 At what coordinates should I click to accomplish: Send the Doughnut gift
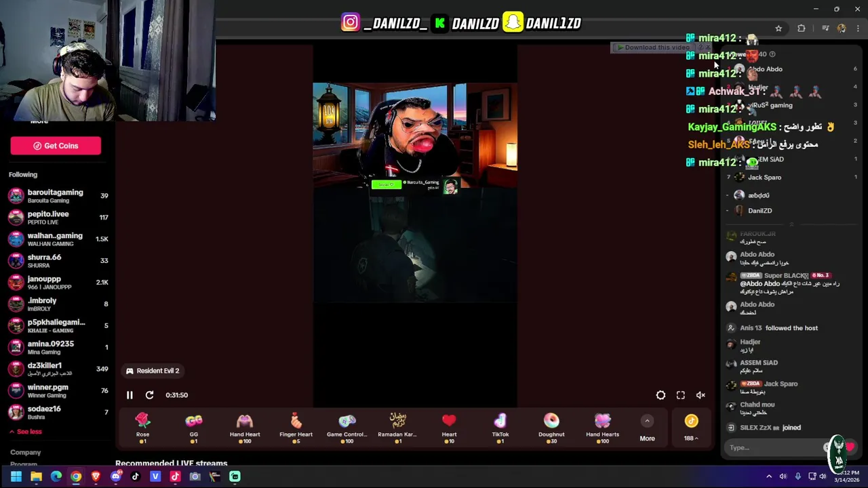[551, 428]
